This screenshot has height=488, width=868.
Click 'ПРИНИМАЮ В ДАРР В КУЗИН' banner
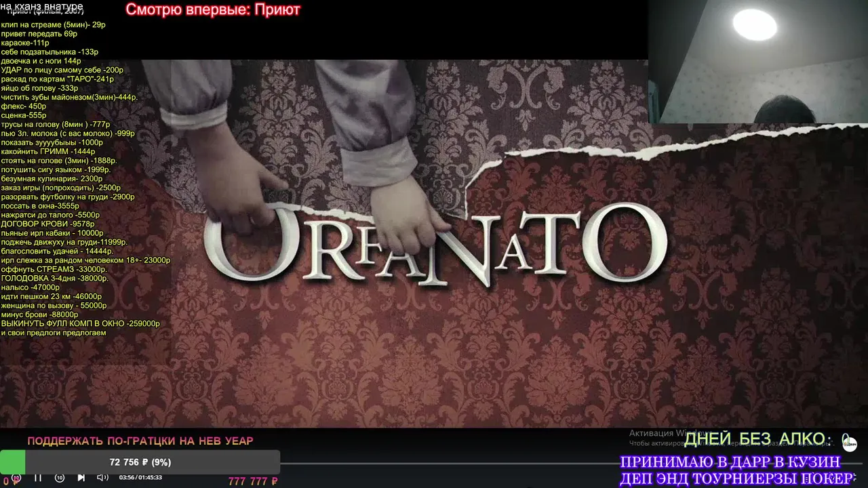(x=730, y=462)
